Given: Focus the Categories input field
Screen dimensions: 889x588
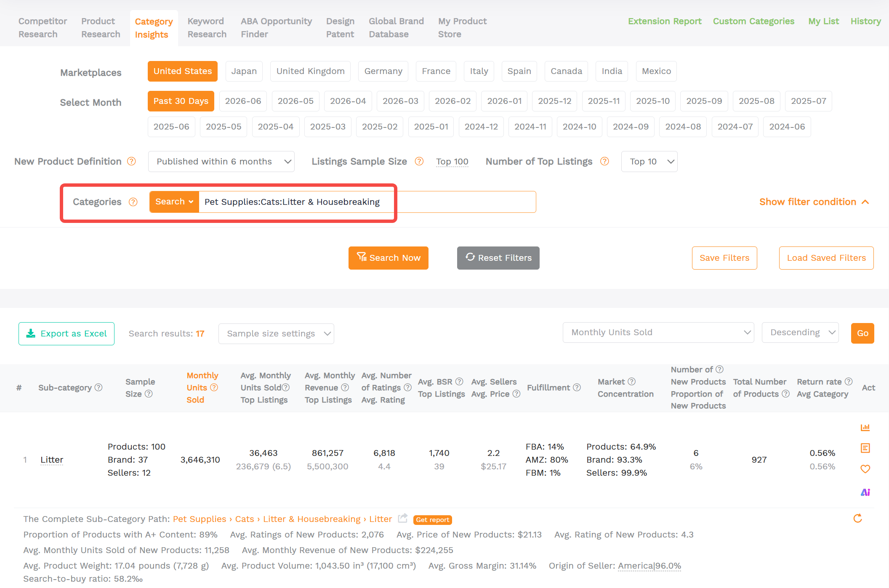Looking at the screenshot, I should pos(367,202).
